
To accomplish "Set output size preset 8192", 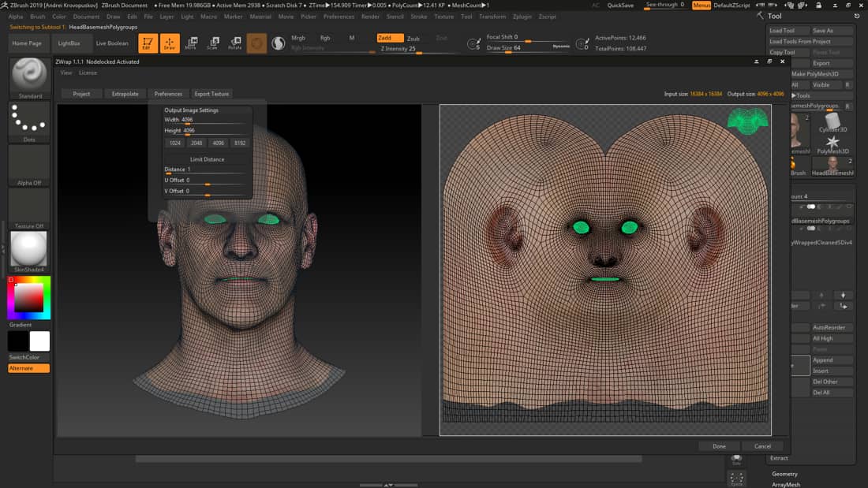I will (x=240, y=143).
